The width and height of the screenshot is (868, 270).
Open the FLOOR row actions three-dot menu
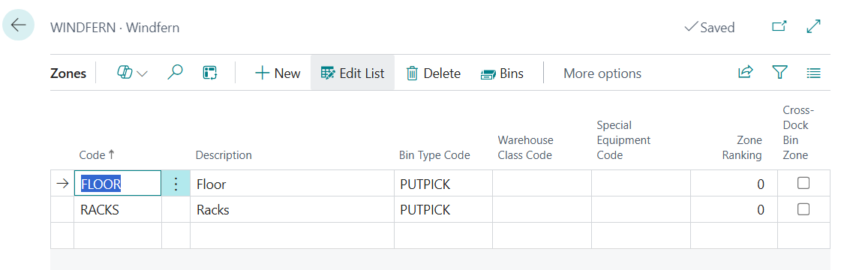(x=176, y=184)
